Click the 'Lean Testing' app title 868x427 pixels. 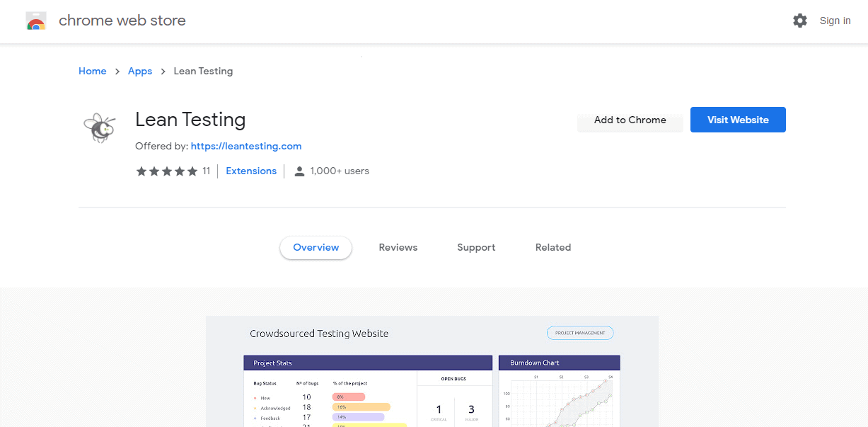coord(190,120)
